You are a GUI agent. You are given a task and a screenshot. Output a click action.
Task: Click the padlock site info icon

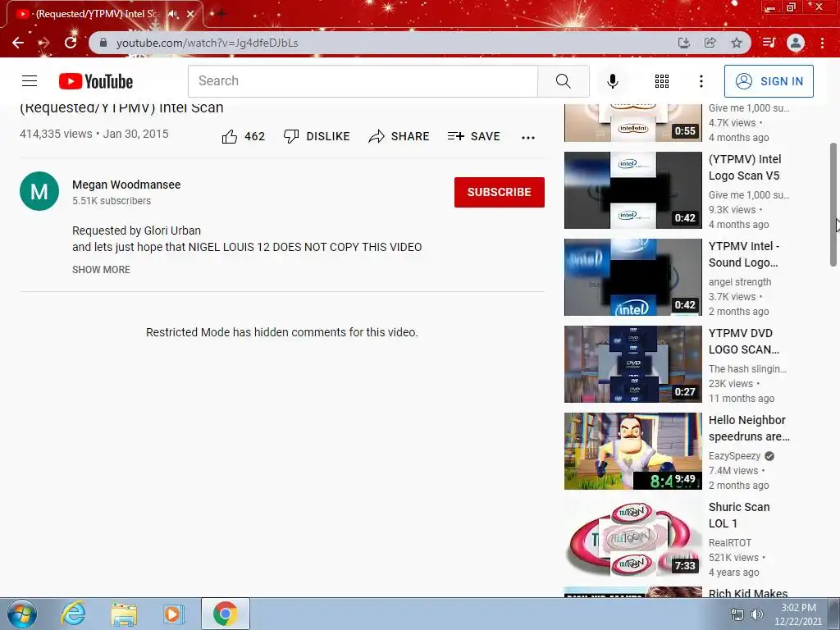[x=103, y=43]
